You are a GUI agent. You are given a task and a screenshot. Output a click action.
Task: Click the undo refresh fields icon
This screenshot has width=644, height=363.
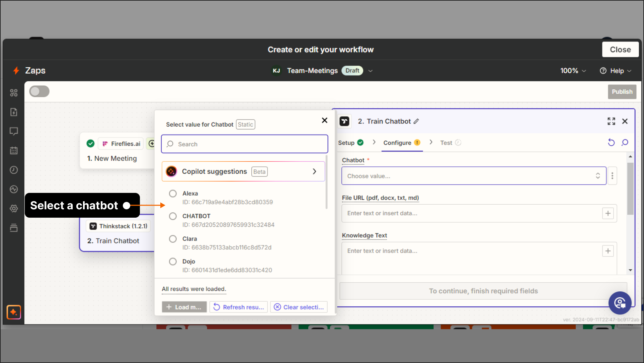click(x=611, y=143)
